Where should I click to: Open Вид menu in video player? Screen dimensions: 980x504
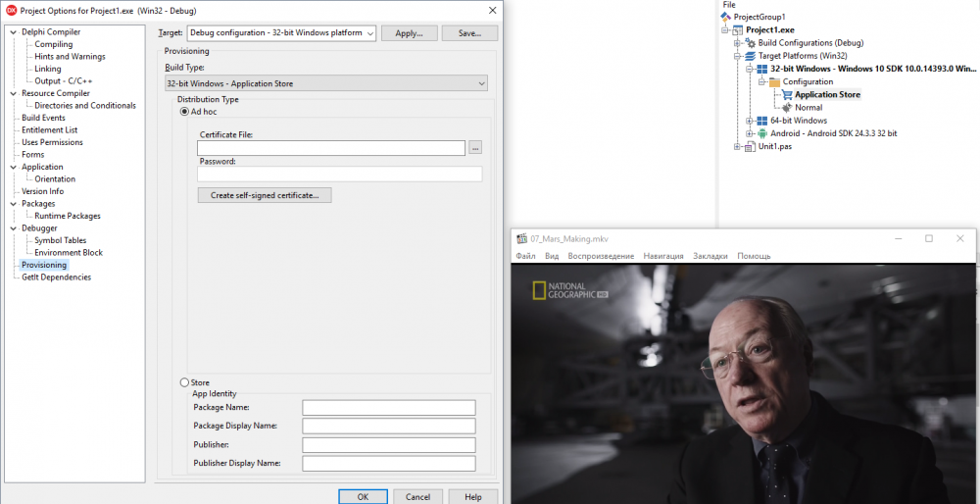click(552, 256)
